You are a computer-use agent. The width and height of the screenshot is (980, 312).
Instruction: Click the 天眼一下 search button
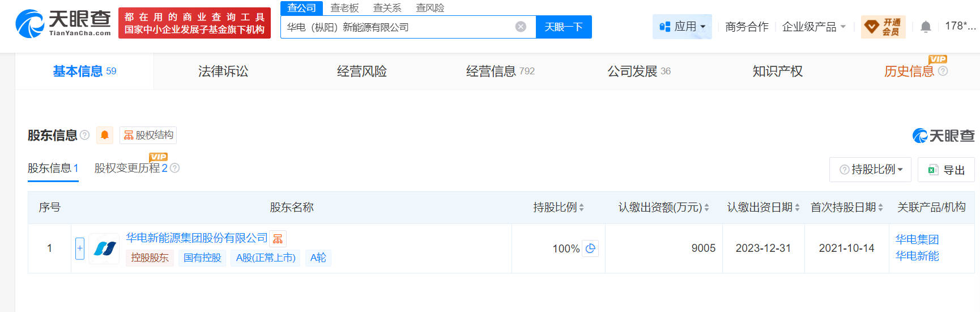pos(564,27)
